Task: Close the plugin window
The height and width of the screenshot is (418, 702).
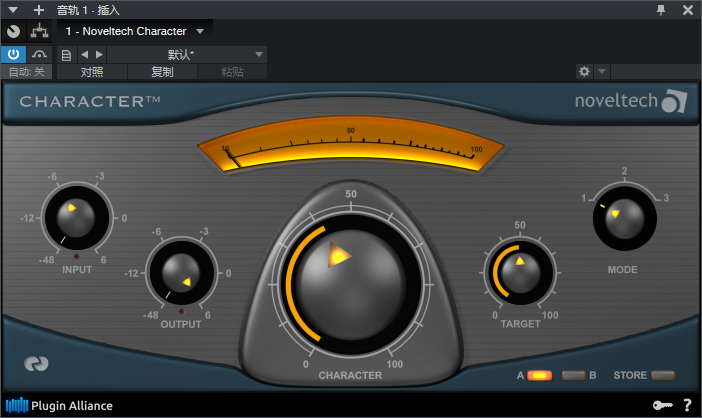Action: point(688,10)
